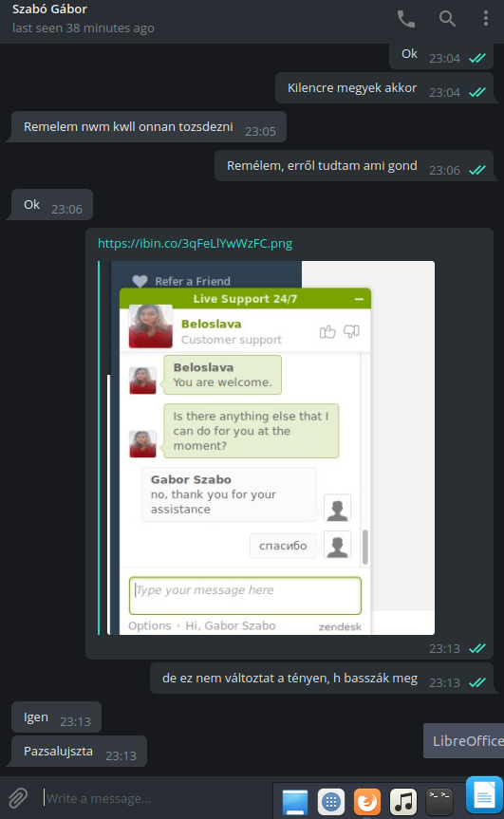This screenshot has height=819, width=504.
Task: Start a voice call with Szabó Gábor
Action: click(406, 19)
